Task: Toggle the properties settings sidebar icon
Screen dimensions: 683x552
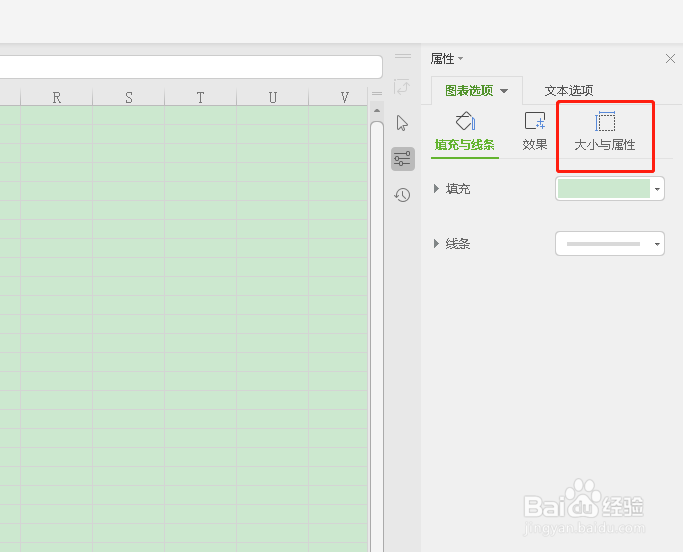Action: [x=402, y=159]
